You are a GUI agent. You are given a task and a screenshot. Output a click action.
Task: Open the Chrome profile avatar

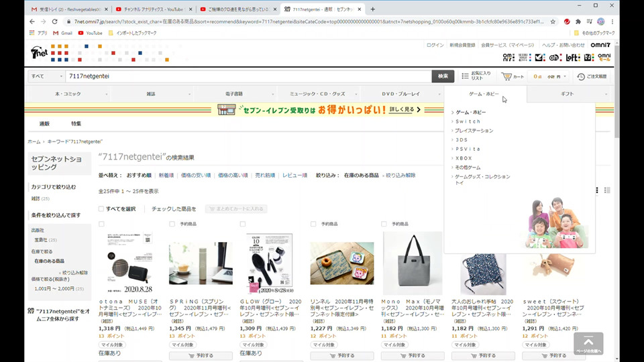[601, 21]
